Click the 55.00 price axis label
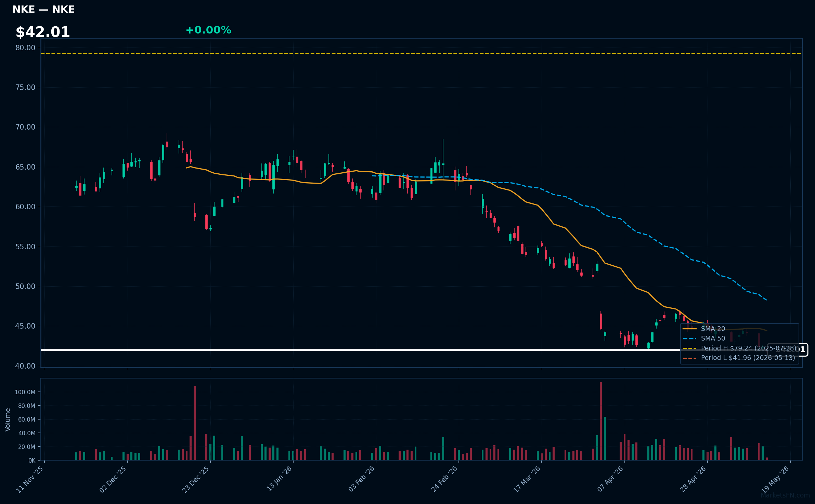Viewport: 815px width, 504px height. (25, 247)
